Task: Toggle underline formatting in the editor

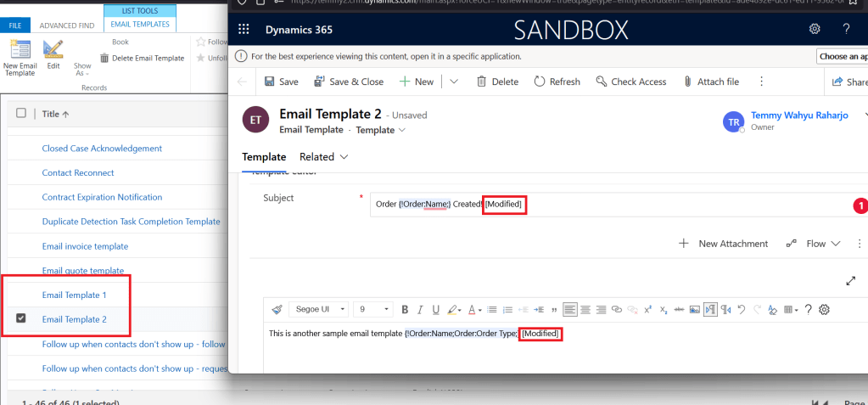Action: (435, 309)
